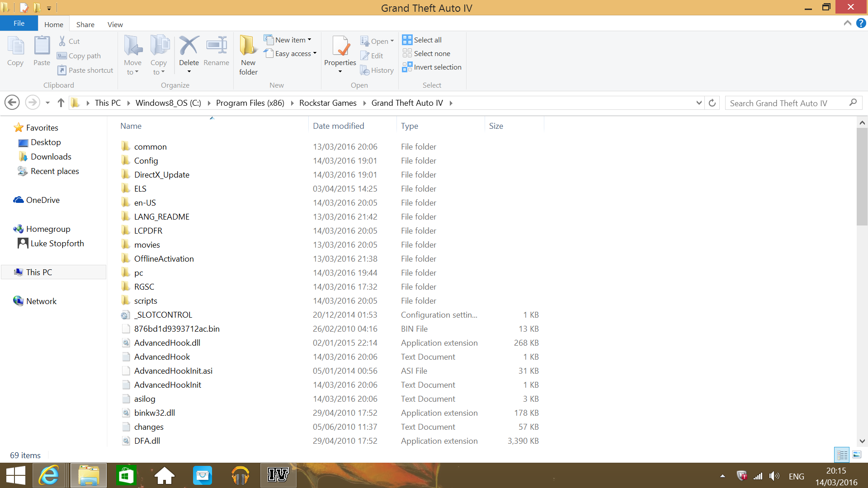Image resolution: width=868 pixels, height=488 pixels.
Task: Click the Properties icon in ribbon
Action: pos(340,46)
